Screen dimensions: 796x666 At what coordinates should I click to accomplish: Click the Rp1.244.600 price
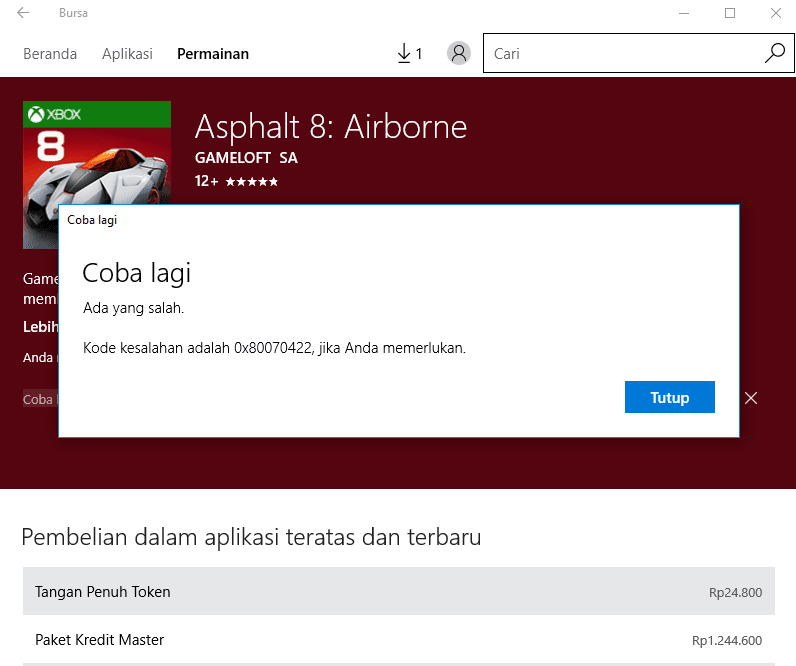click(x=726, y=641)
